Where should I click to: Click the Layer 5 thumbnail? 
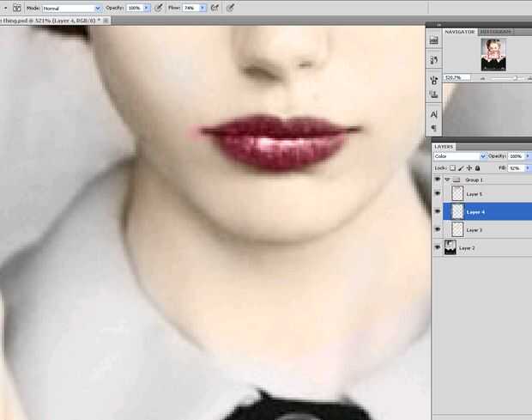pos(457,193)
